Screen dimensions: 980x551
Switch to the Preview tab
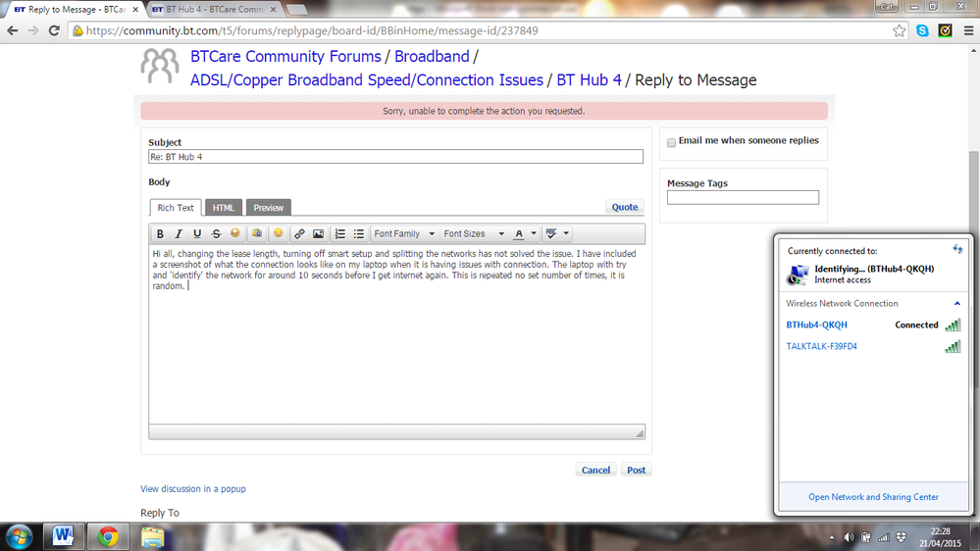[x=268, y=208]
